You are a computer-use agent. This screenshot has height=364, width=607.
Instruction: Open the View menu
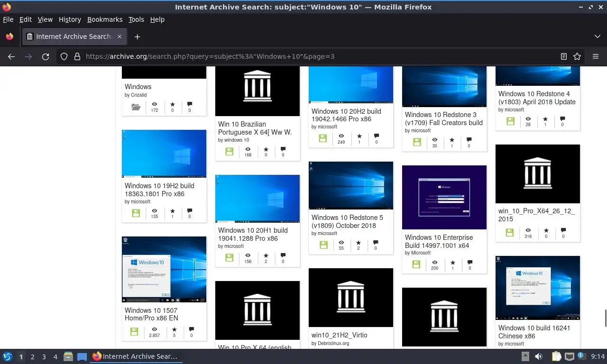tap(45, 19)
